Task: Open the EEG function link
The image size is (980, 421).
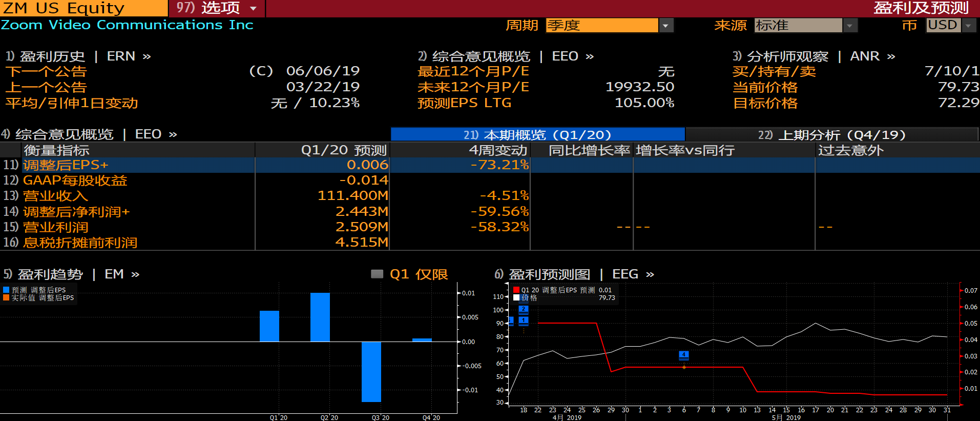Action: (625, 274)
